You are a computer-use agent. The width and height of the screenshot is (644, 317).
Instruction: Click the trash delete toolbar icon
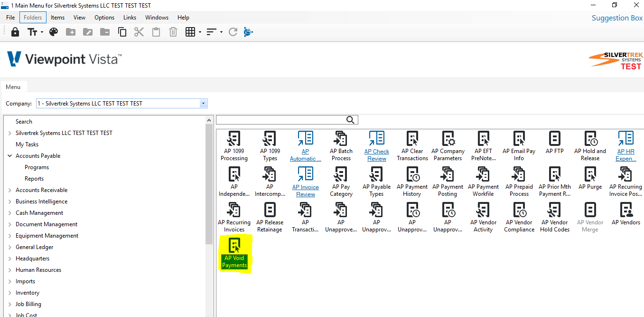(173, 32)
